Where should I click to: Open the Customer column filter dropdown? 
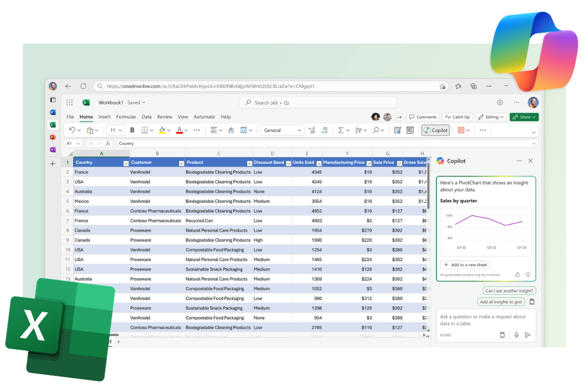click(181, 163)
